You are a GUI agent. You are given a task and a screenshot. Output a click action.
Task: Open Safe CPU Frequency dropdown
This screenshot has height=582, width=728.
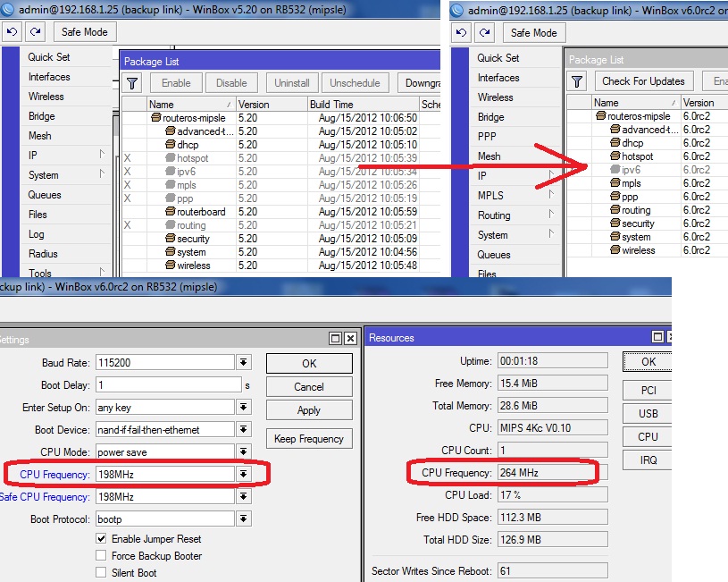243,496
